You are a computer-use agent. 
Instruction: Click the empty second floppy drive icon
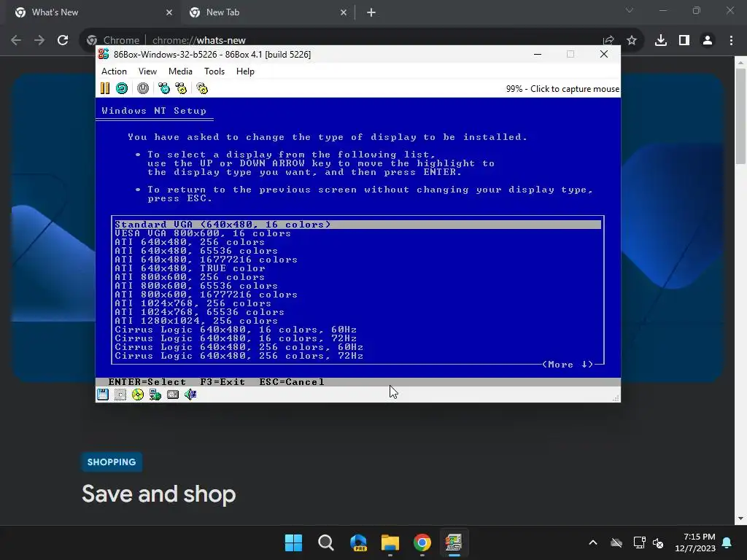pos(120,394)
